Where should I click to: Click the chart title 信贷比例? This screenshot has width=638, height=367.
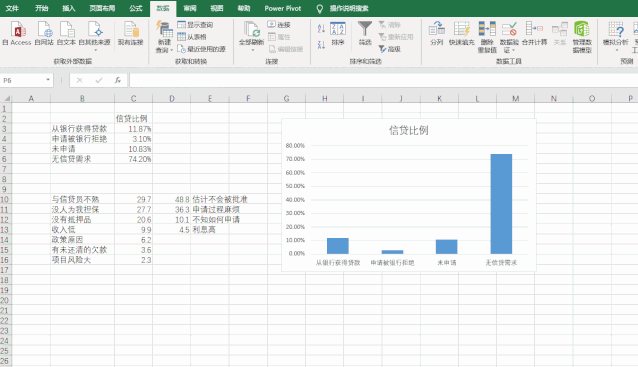[x=409, y=130]
